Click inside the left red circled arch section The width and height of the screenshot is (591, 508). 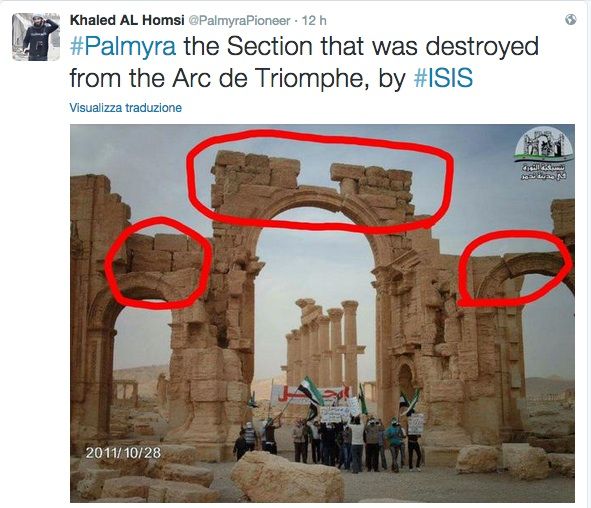[x=158, y=263]
